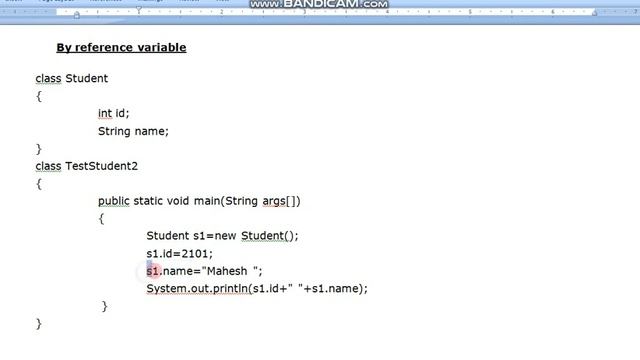Click the line "class TestStudent2"

point(87,166)
